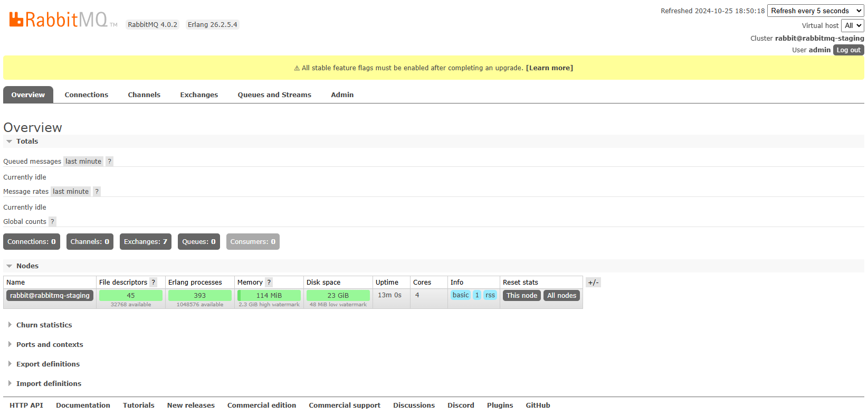Change Message rates last minute range
Viewport: 868px width, 414px height.
coord(71,192)
